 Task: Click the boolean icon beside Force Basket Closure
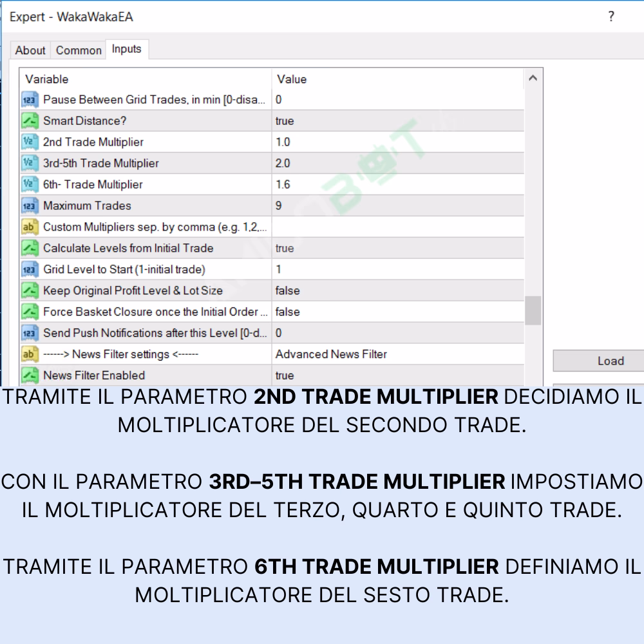[30, 312]
